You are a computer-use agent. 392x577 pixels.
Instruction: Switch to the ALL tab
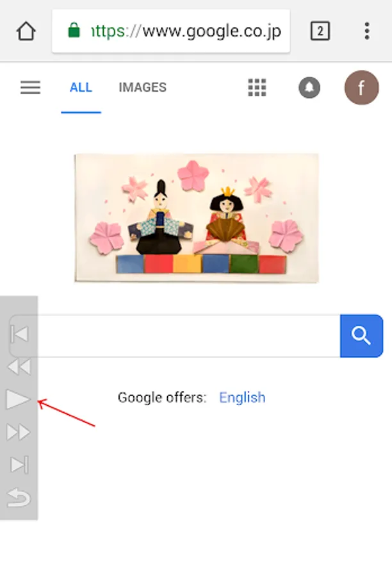(81, 88)
